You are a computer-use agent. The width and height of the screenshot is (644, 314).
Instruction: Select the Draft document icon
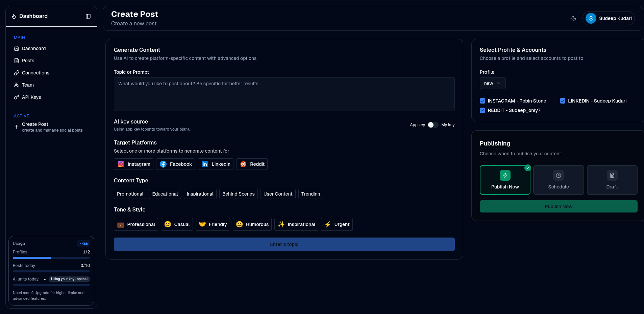(612, 175)
